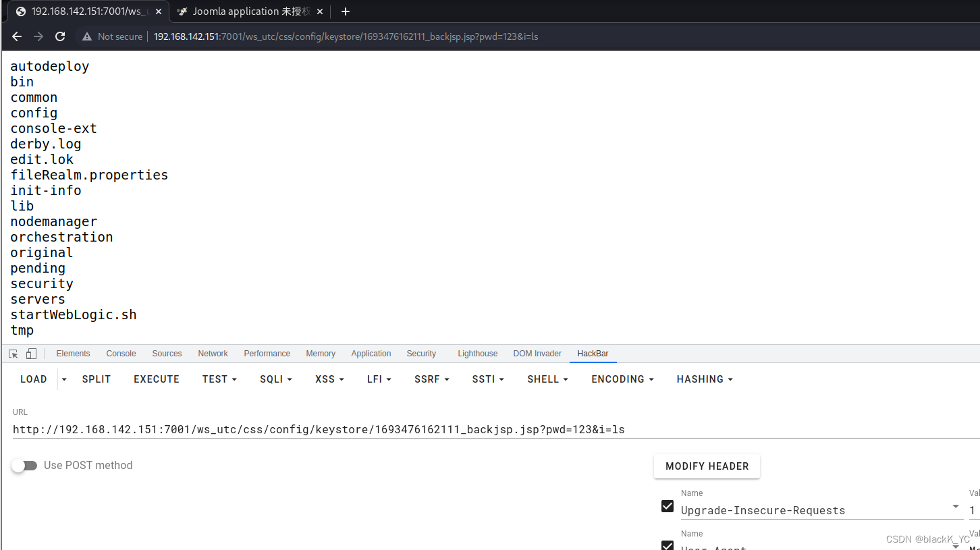The width and height of the screenshot is (980, 550).
Task: Expand the arrow next to LOAD
Action: [64, 379]
